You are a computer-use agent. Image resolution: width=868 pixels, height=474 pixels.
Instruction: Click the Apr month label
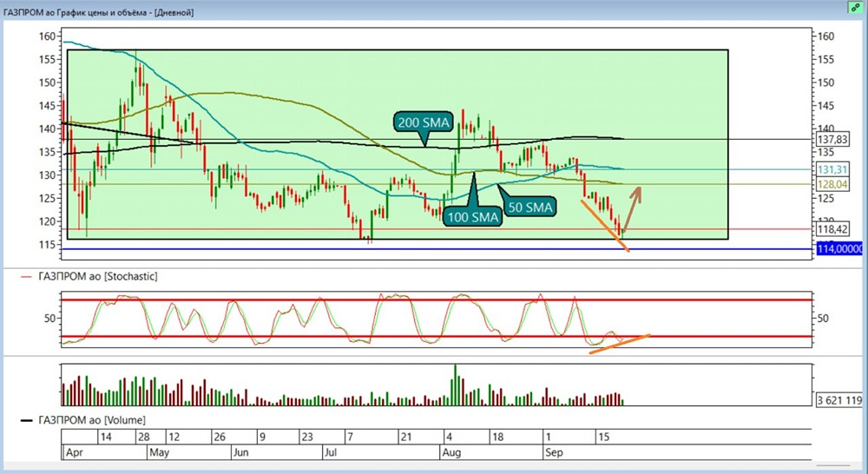[x=74, y=452]
